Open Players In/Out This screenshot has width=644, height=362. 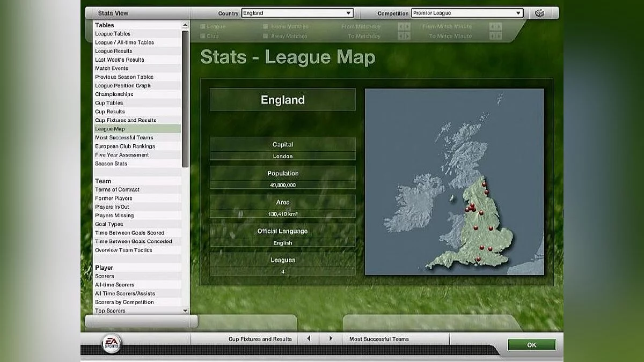pos(137,206)
